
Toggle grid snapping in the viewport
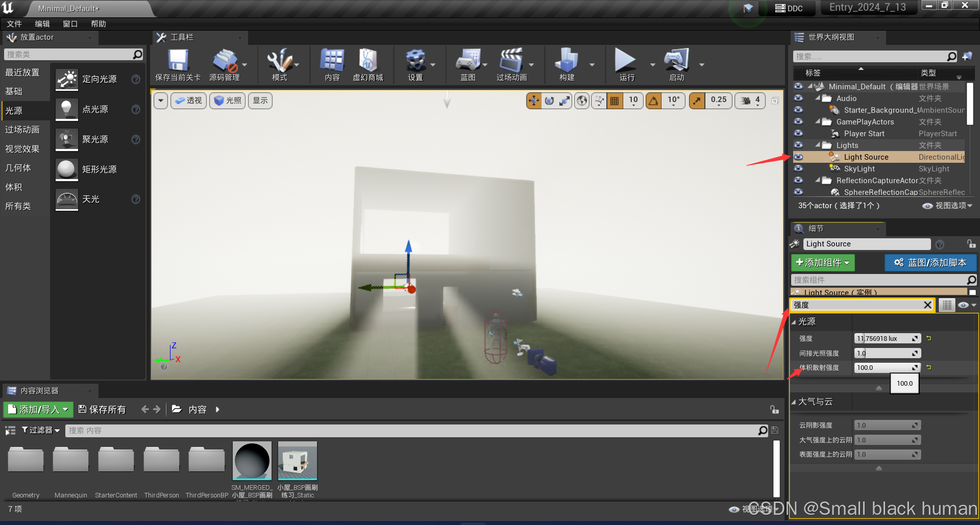pyautogui.click(x=615, y=101)
